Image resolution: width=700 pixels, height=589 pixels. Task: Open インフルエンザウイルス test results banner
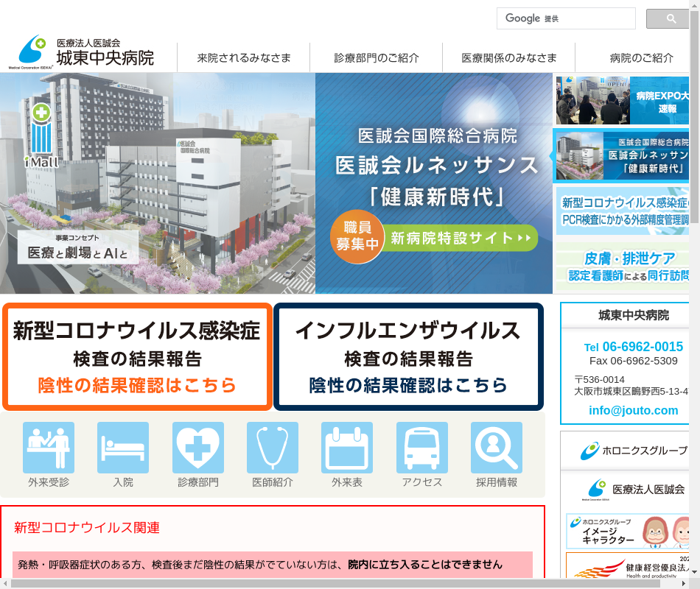[x=408, y=356]
